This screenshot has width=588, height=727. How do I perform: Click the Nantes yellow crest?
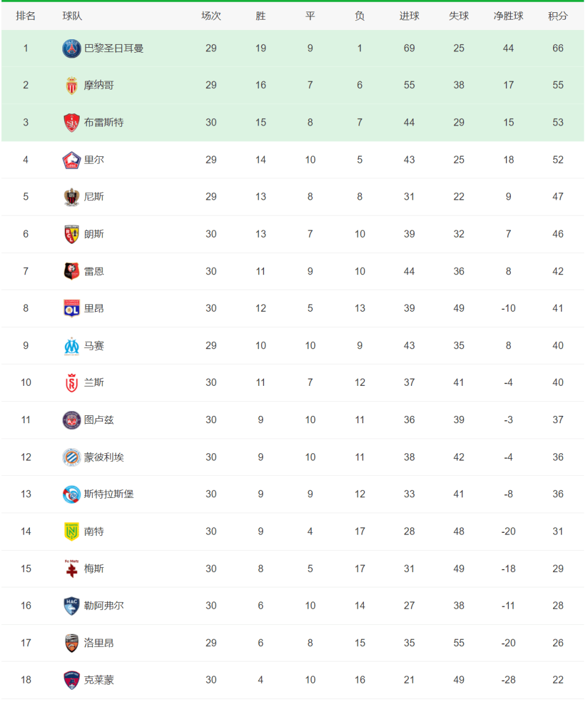(x=72, y=532)
